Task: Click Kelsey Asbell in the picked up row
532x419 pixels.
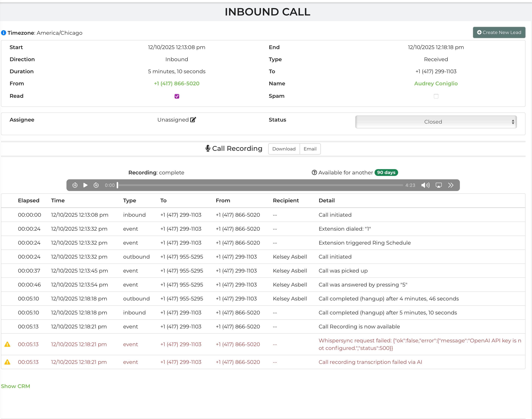Action: pyautogui.click(x=290, y=271)
